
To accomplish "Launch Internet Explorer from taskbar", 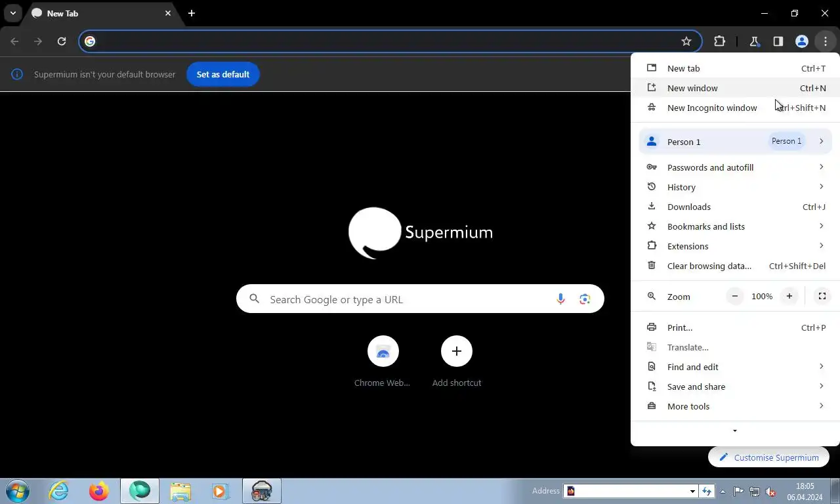I will 59,491.
